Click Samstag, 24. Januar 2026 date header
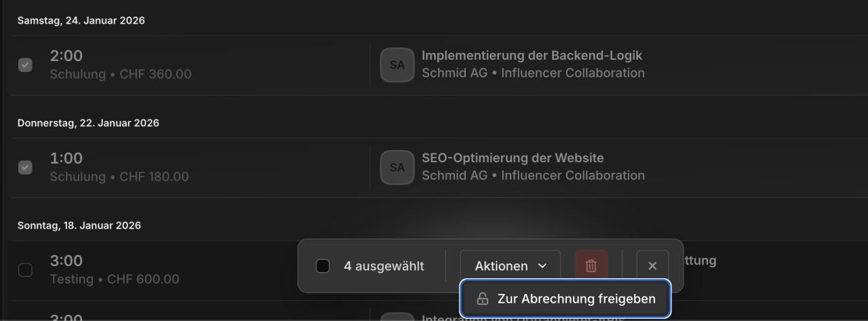Image resolution: width=868 pixels, height=321 pixels. pos(81,20)
